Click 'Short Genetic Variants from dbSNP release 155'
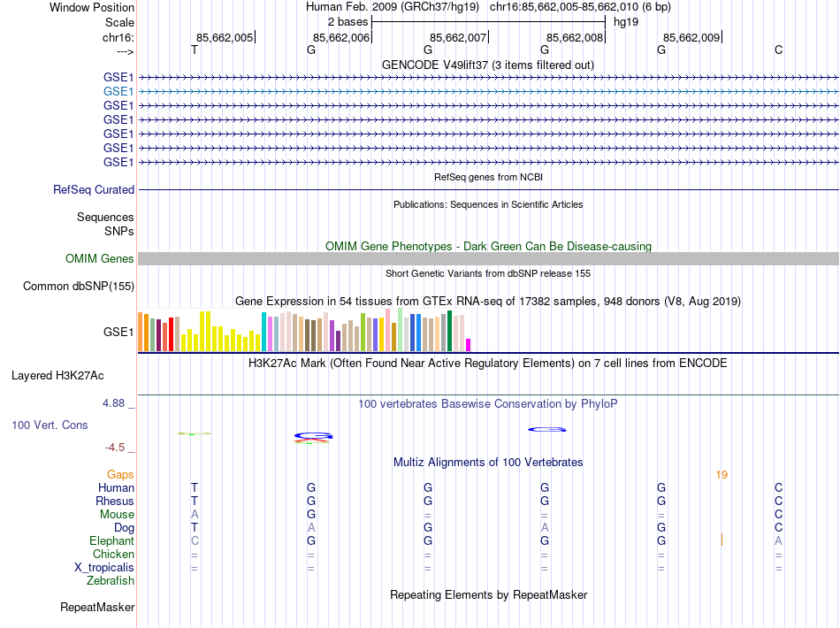Viewport: 840px width, 628px height. [x=488, y=273]
